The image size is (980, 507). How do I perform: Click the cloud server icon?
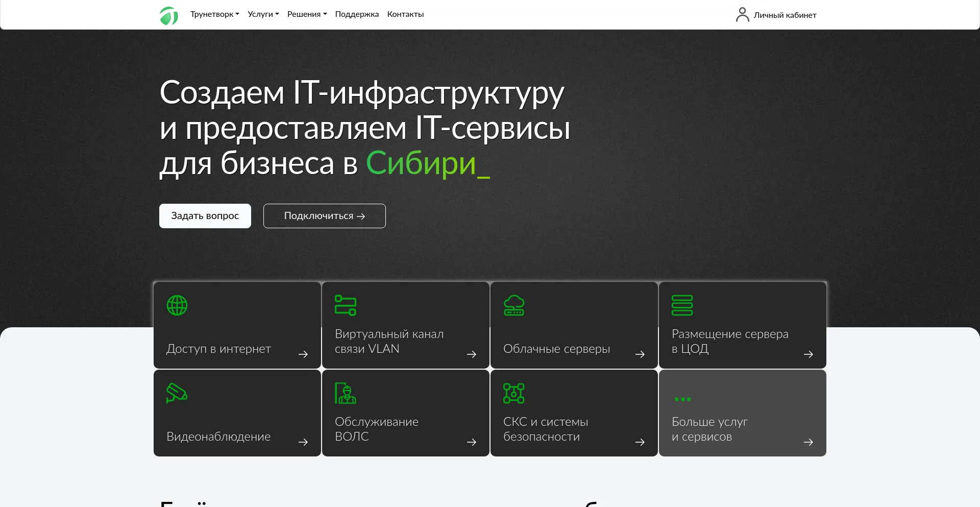[x=514, y=305]
